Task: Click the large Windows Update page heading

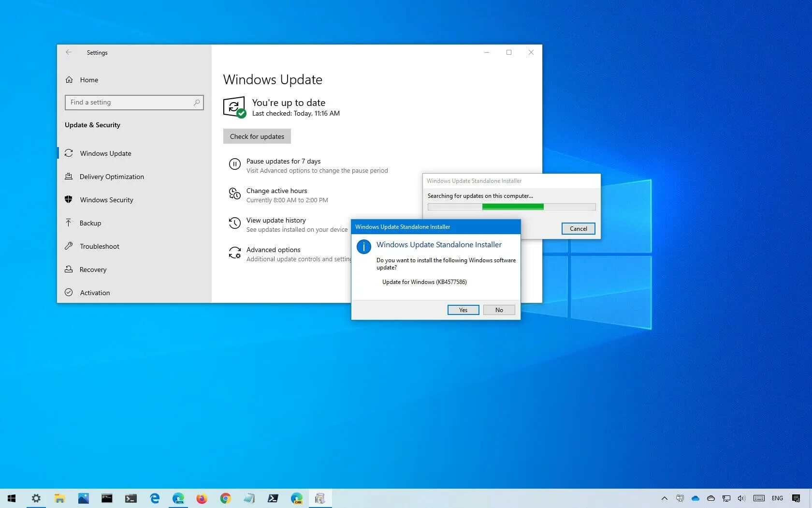Action: (273, 79)
